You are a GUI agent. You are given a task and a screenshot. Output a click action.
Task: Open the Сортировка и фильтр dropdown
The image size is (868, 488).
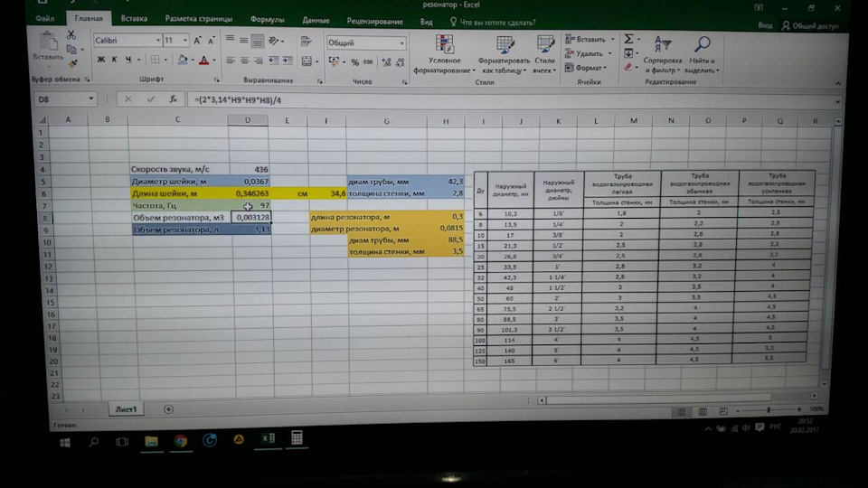[x=662, y=55]
